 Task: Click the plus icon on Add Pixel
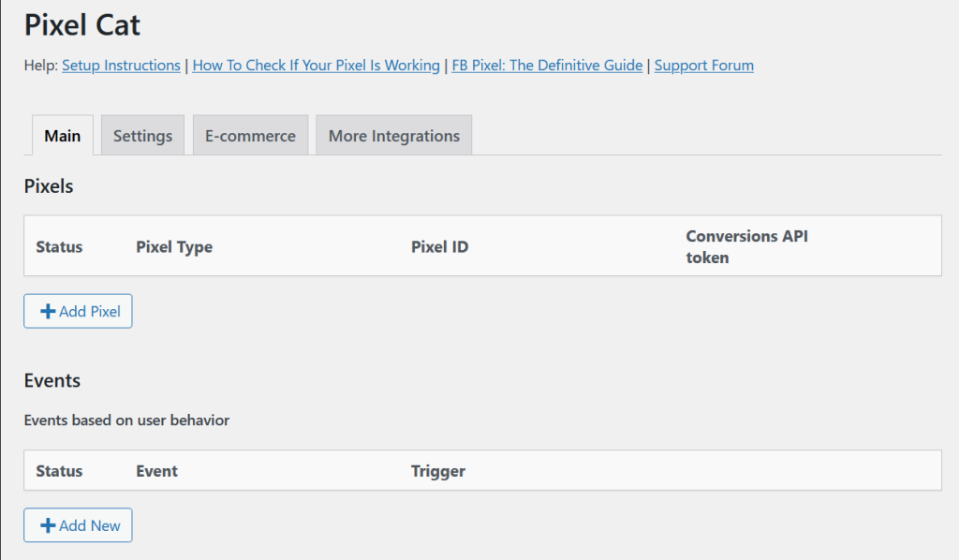(48, 312)
